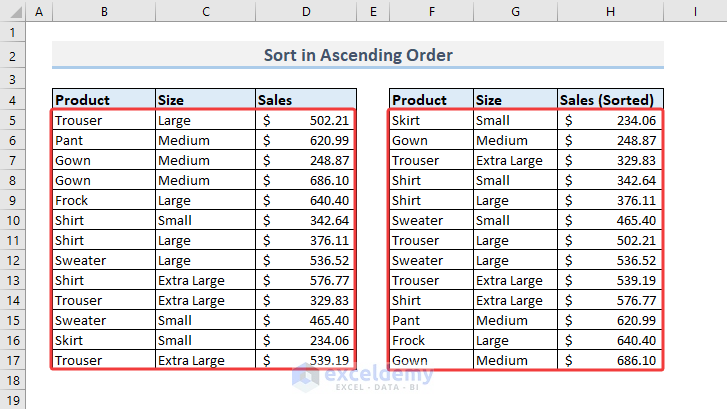
Task: Select column B header
Action: tap(103, 12)
